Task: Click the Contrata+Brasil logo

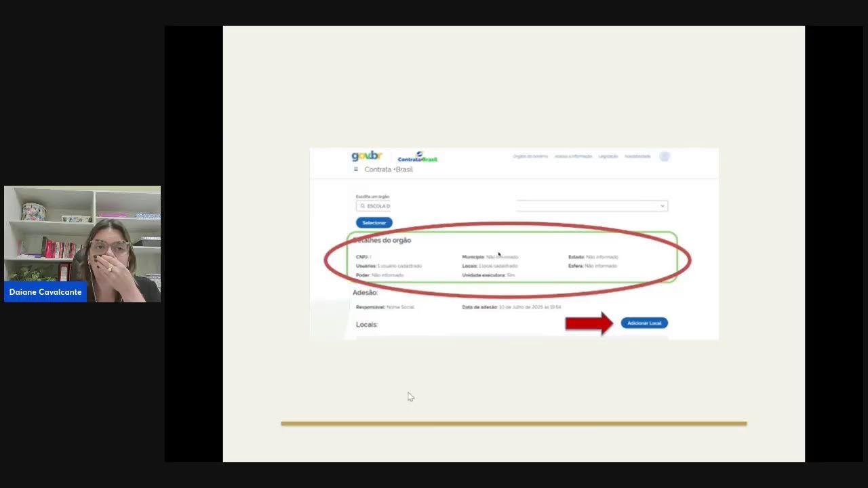Action: pyautogui.click(x=417, y=157)
